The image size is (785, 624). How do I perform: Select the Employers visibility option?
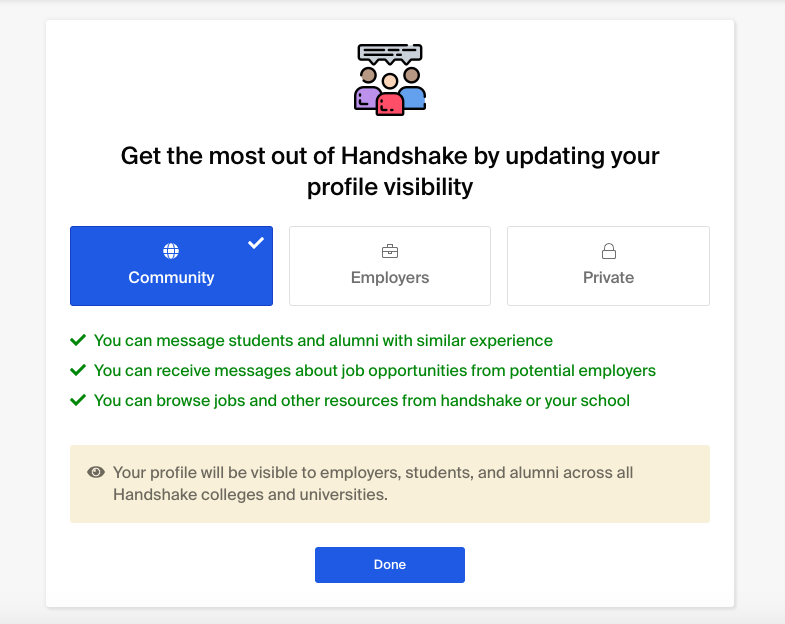(390, 266)
